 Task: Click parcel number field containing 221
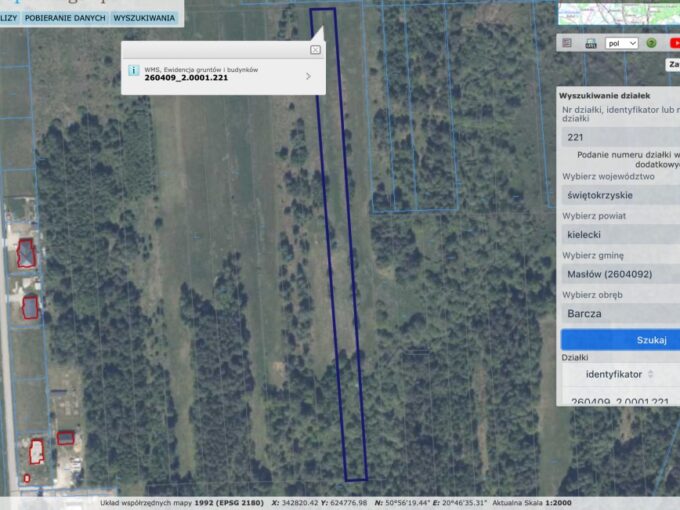click(x=621, y=137)
